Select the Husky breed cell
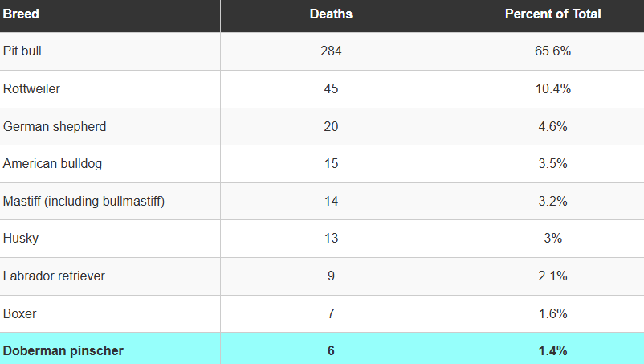 click(21, 239)
